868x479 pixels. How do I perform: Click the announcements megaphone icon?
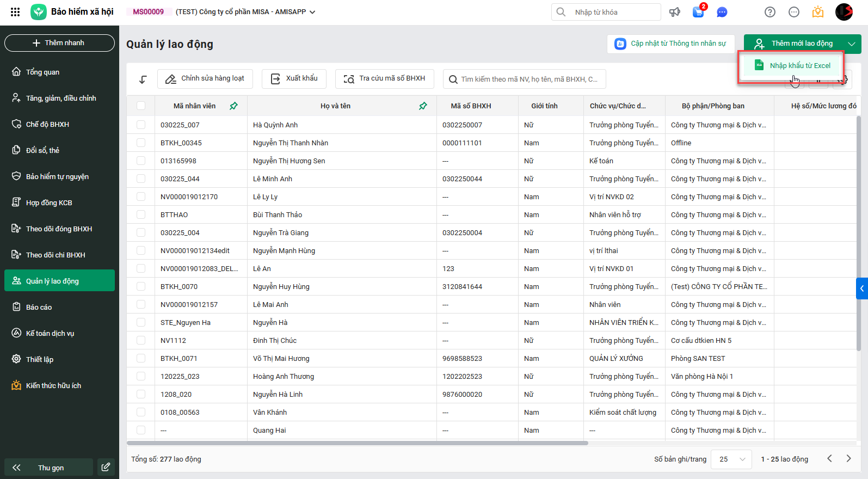pos(675,12)
